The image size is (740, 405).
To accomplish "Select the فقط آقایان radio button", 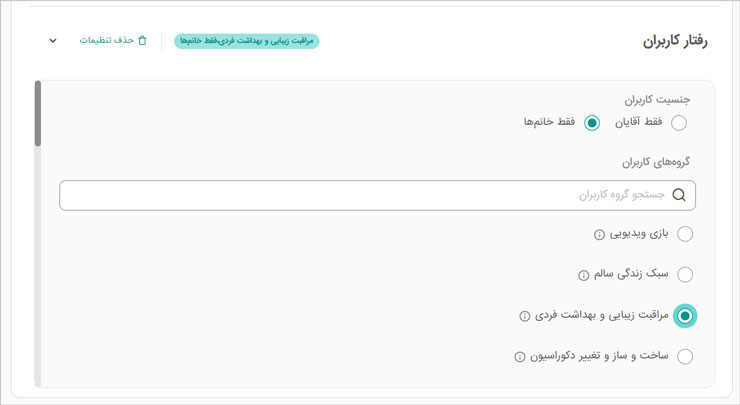I will pyautogui.click(x=679, y=123).
